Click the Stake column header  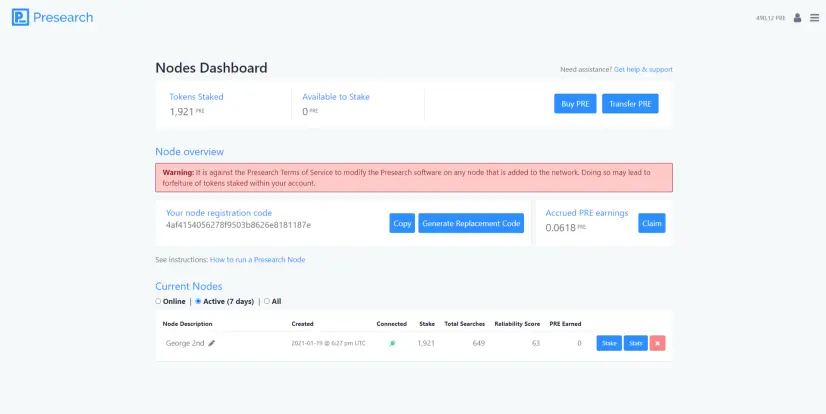[427, 324]
